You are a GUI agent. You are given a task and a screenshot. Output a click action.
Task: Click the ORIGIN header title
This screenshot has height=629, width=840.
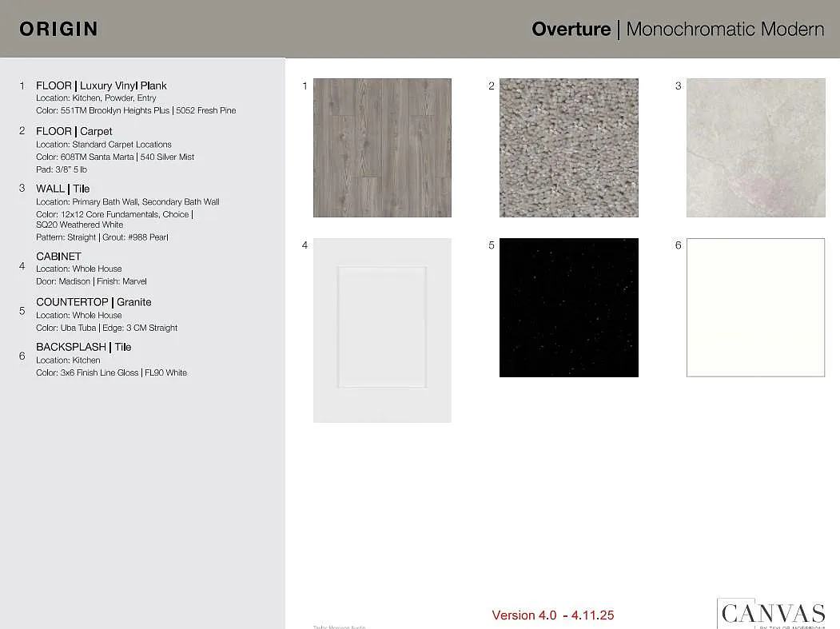[58, 29]
